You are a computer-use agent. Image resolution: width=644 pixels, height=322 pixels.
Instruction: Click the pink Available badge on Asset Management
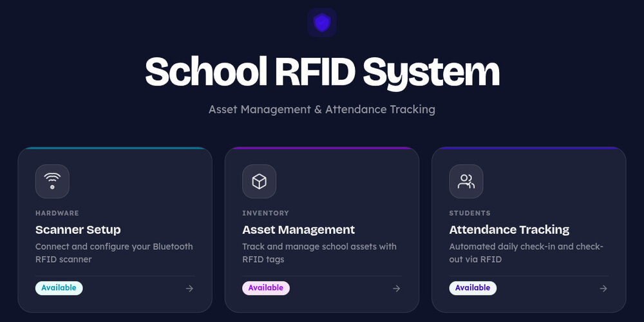[266, 288]
